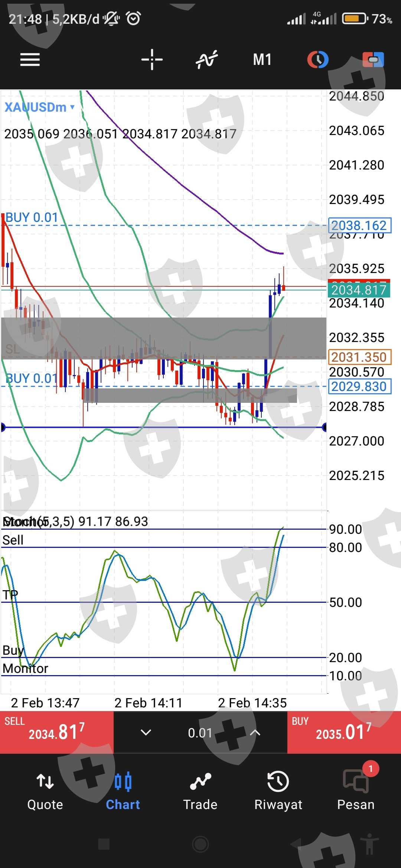Image resolution: width=401 pixels, height=868 pixels.
Task: Change the M1 timeframe
Action: point(262,59)
